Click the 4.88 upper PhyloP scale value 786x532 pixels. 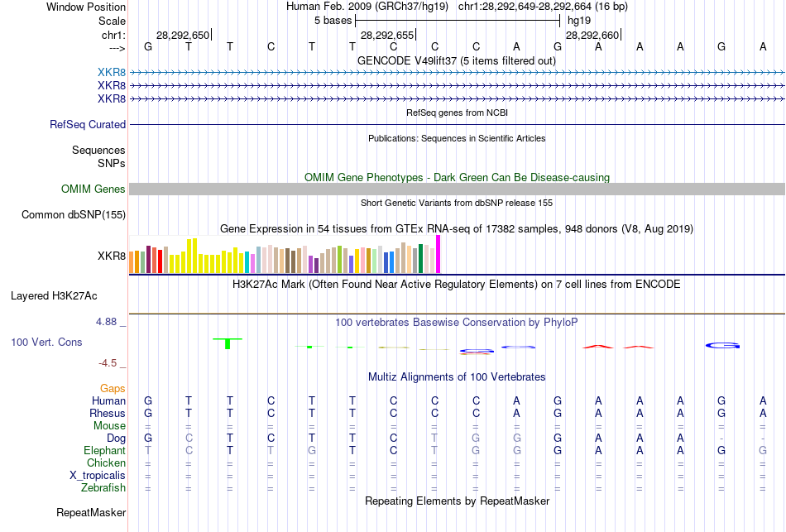[x=106, y=322]
